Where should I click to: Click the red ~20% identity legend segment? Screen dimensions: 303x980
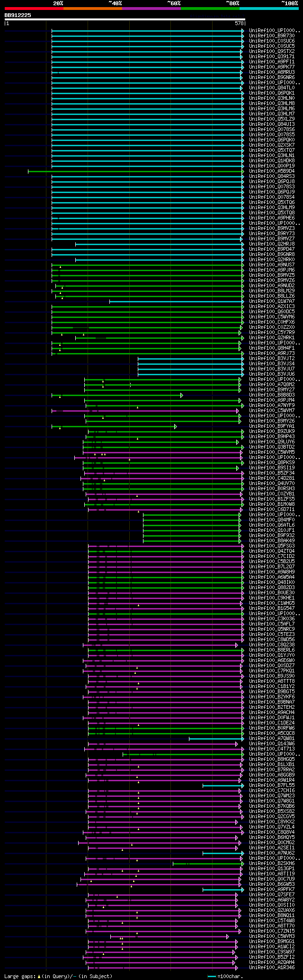coord(34,9)
